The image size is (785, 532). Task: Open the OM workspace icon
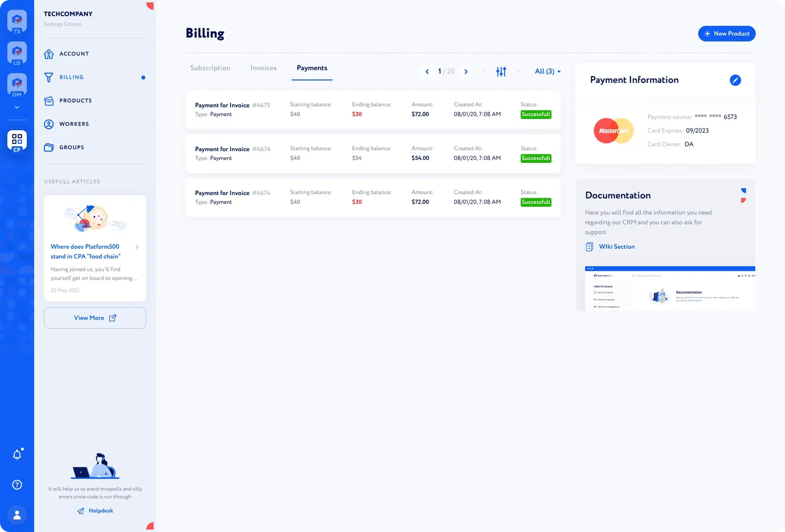point(17,85)
